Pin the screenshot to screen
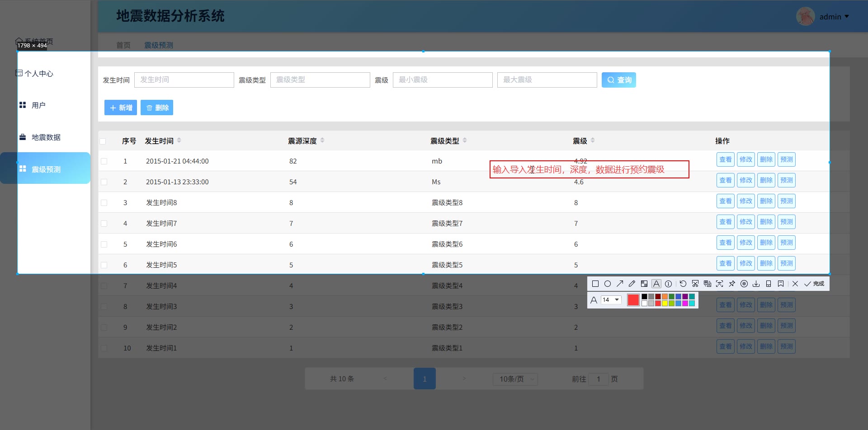Viewport: 868px width, 430px height. click(x=732, y=284)
